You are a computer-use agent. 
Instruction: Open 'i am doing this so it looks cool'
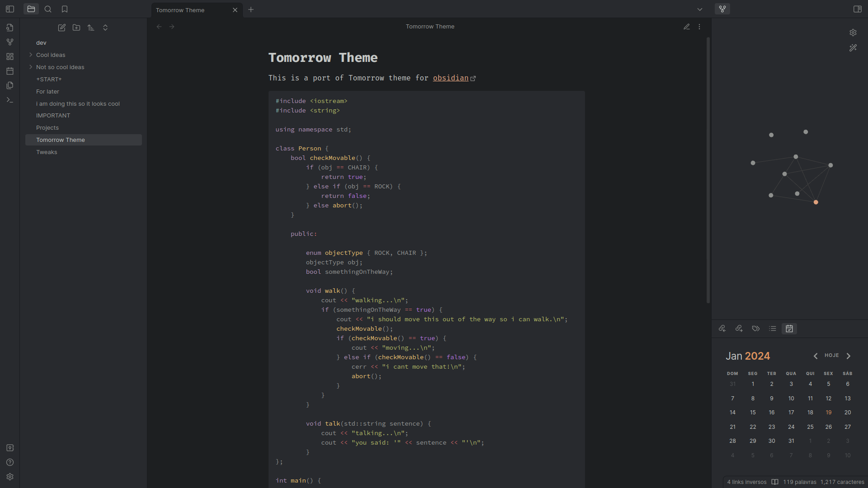pos(84,103)
